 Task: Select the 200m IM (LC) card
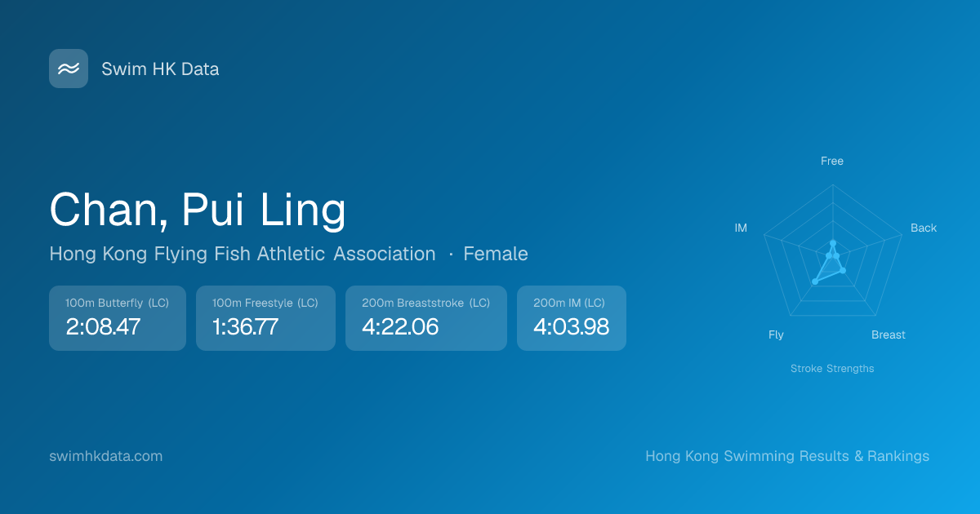pos(572,317)
